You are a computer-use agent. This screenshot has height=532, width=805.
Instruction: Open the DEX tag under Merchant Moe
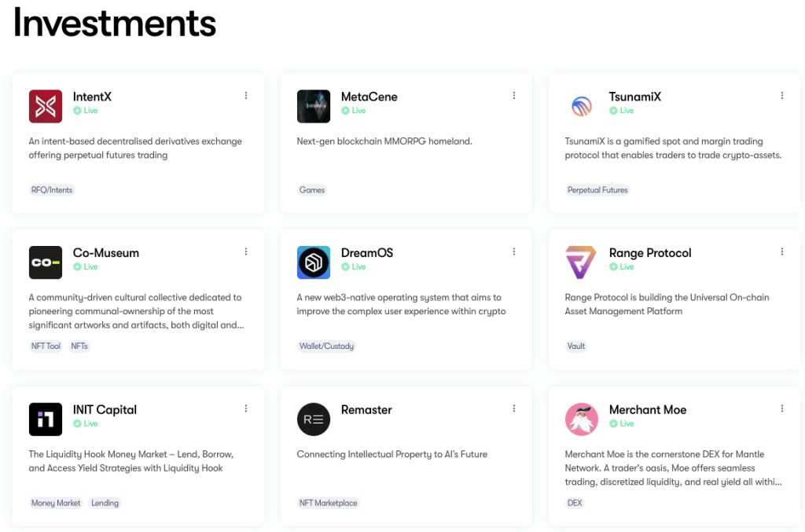tap(575, 503)
